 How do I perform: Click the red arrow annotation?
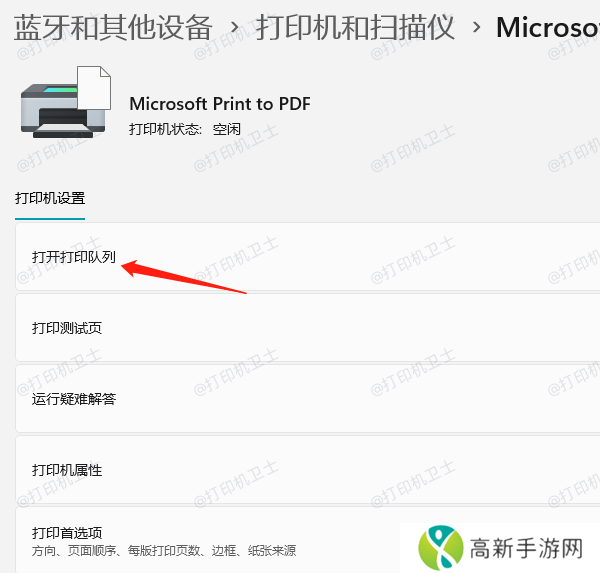click(184, 276)
